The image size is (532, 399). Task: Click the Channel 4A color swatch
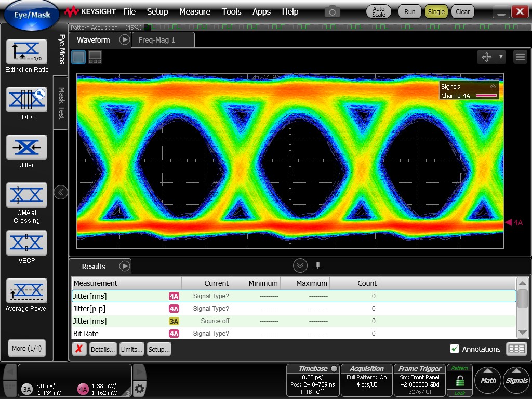click(485, 96)
